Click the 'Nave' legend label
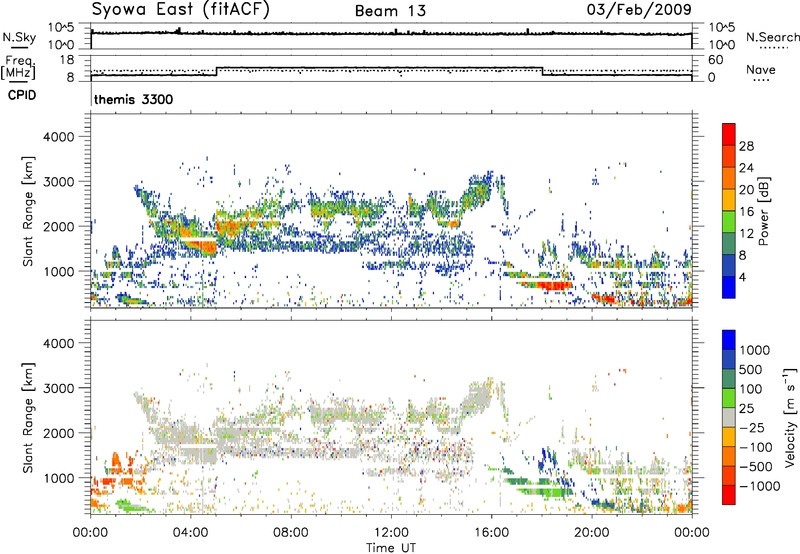The width and height of the screenshot is (800, 554). click(x=761, y=69)
